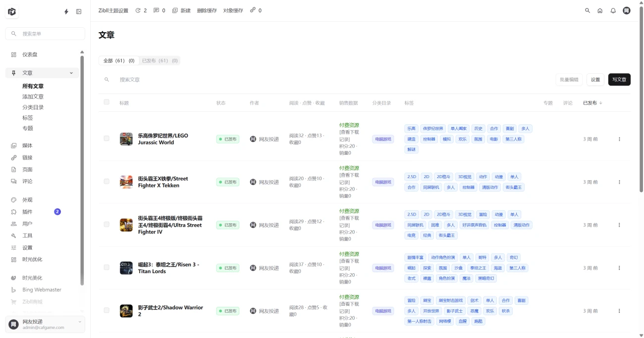Click the lightning bolt icon in sidebar header
Image resolution: width=644 pixels, height=338 pixels.
[x=67, y=11]
